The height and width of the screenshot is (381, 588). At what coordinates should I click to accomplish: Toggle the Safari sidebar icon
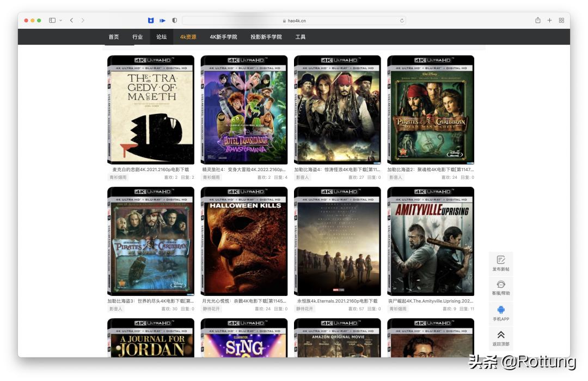52,20
